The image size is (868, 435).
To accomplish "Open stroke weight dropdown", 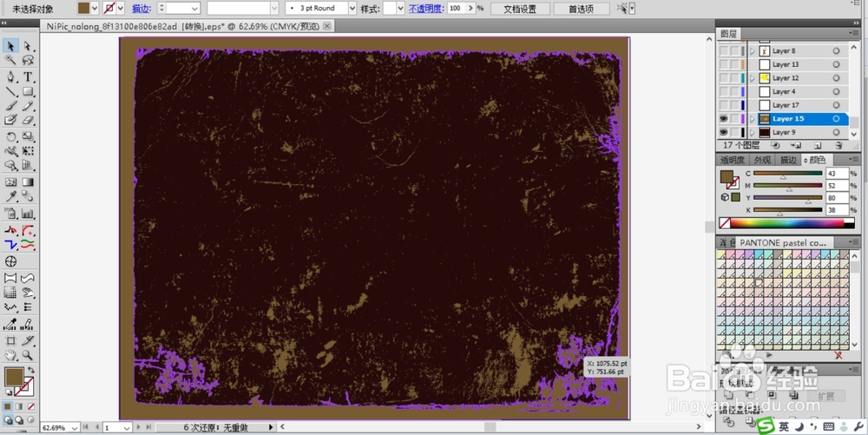I will point(194,9).
